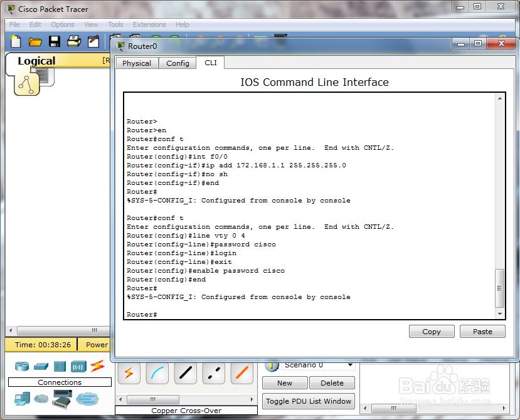The height and width of the screenshot is (420, 520).
Task: Pick the automatic connection type
Action: [129, 373]
